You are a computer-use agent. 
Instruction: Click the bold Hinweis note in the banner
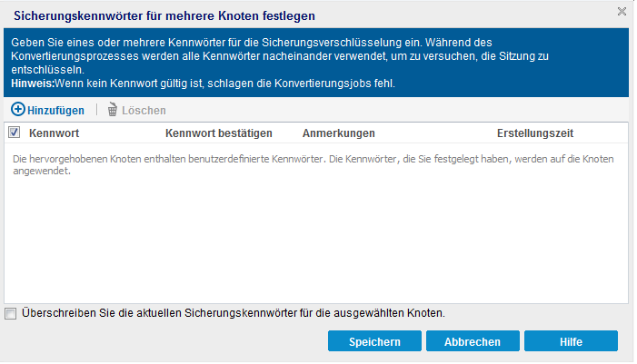click(31, 84)
